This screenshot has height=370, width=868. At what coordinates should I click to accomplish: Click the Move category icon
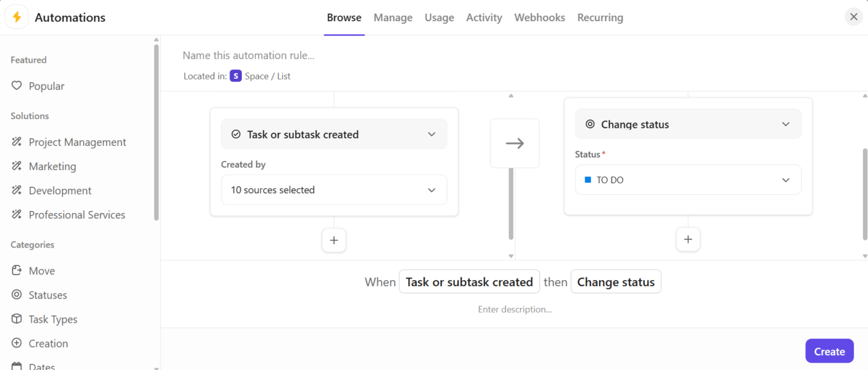pos(17,271)
